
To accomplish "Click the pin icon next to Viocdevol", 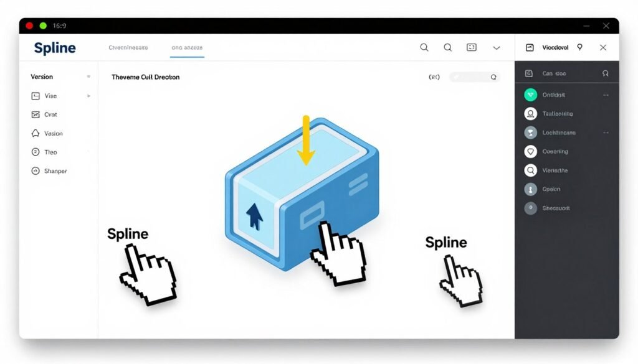I will [x=580, y=47].
